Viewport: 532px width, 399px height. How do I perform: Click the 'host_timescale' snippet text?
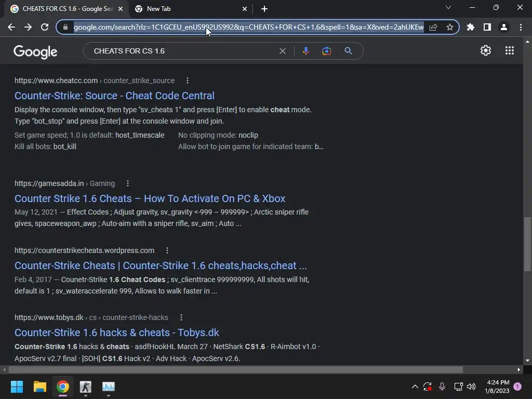click(x=140, y=135)
